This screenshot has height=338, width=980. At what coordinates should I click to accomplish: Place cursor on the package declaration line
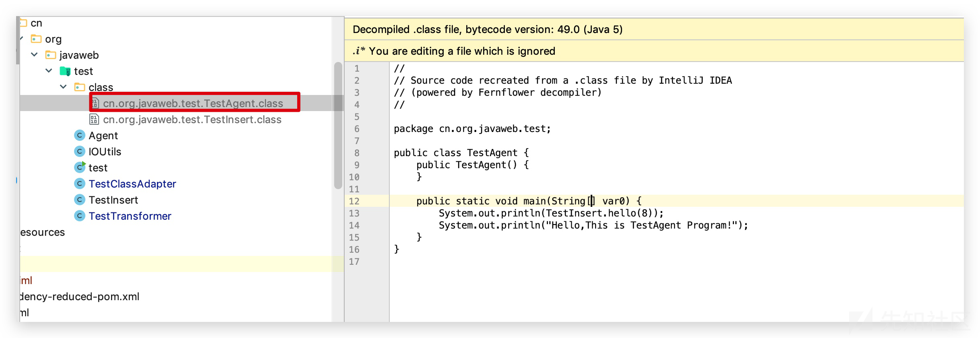472,129
